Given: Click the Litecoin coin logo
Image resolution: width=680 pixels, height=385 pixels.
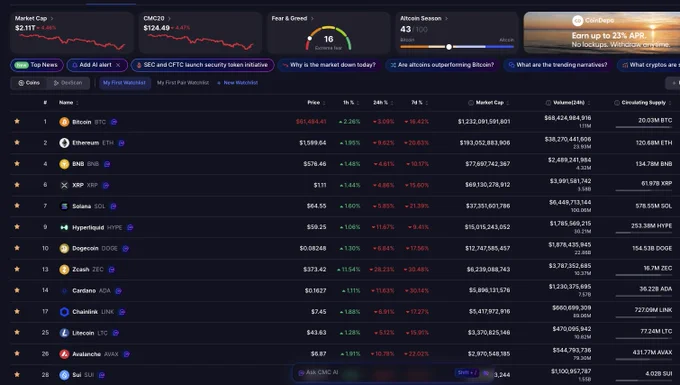Looking at the screenshot, I should [64, 333].
